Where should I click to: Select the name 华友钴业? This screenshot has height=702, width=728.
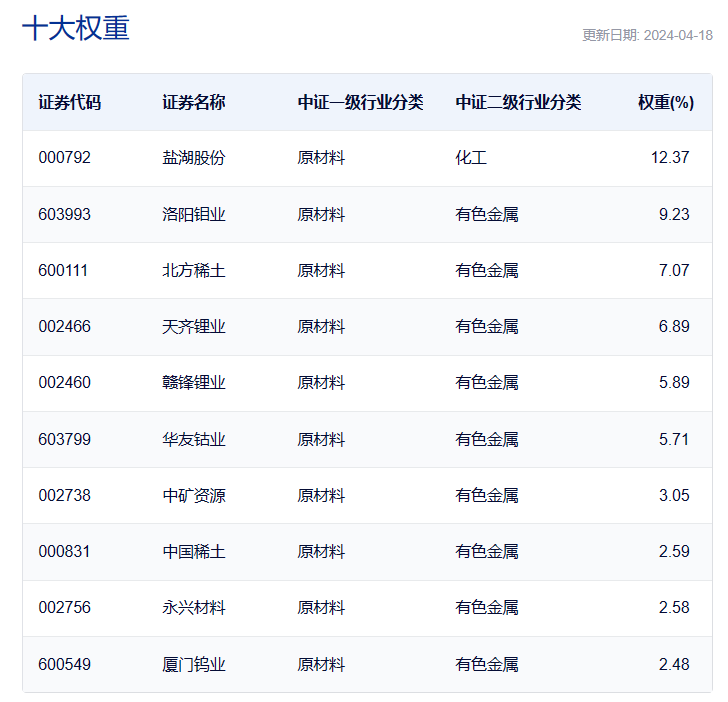tap(194, 439)
